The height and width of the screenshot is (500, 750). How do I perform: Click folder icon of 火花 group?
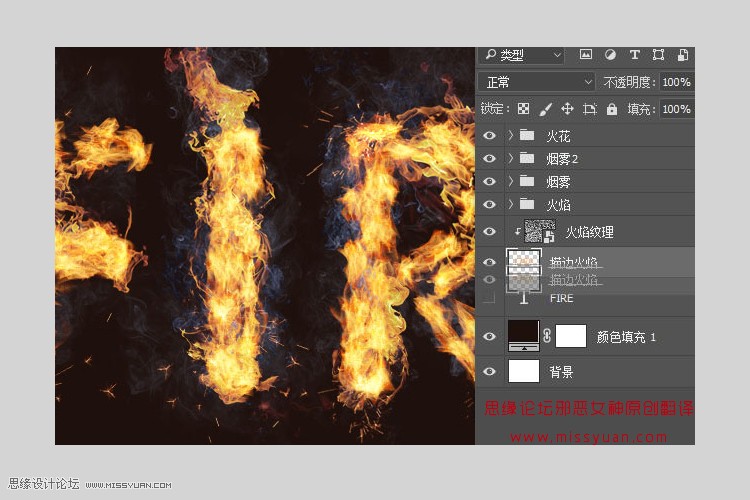527,135
